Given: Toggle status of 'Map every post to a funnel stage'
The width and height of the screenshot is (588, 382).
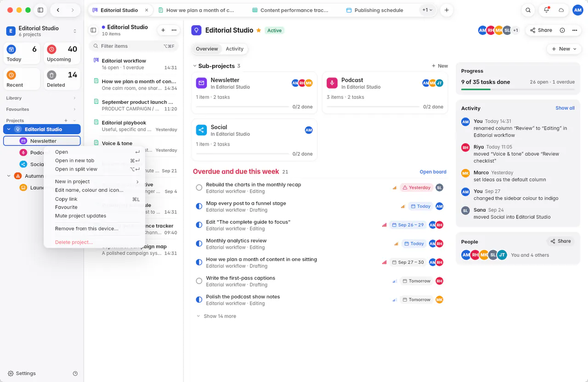Looking at the screenshot, I should 199,206.
